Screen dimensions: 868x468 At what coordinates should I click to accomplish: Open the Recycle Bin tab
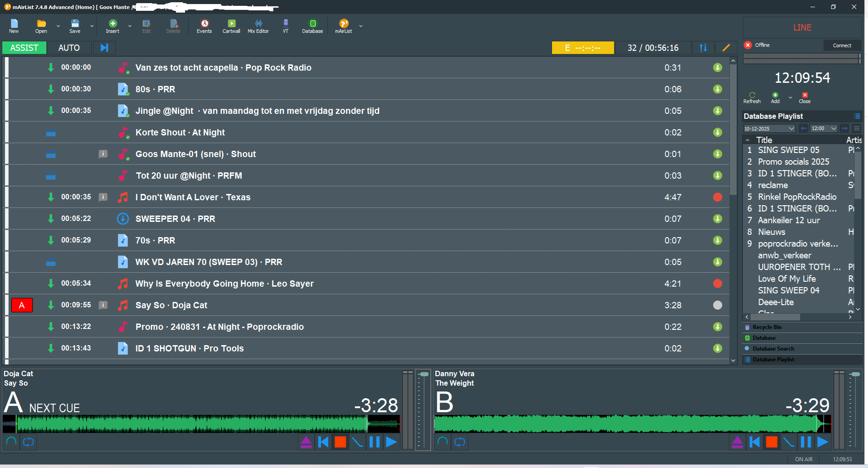[x=767, y=327]
